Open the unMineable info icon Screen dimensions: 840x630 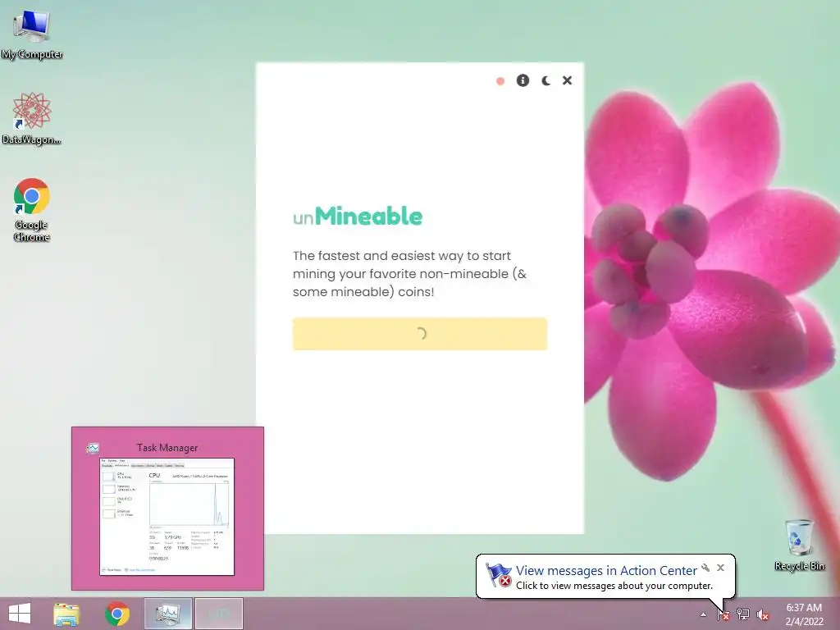(x=523, y=80)
